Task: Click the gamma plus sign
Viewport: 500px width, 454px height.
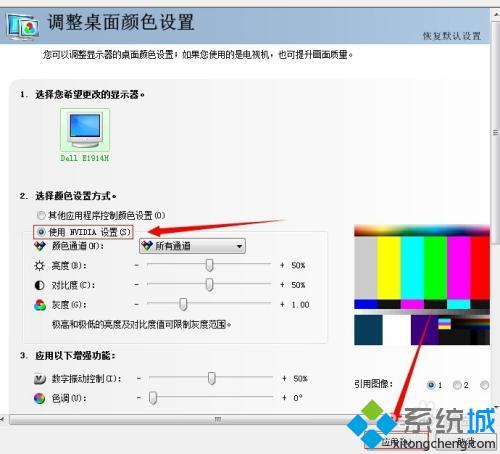Action: coord(282,304)
